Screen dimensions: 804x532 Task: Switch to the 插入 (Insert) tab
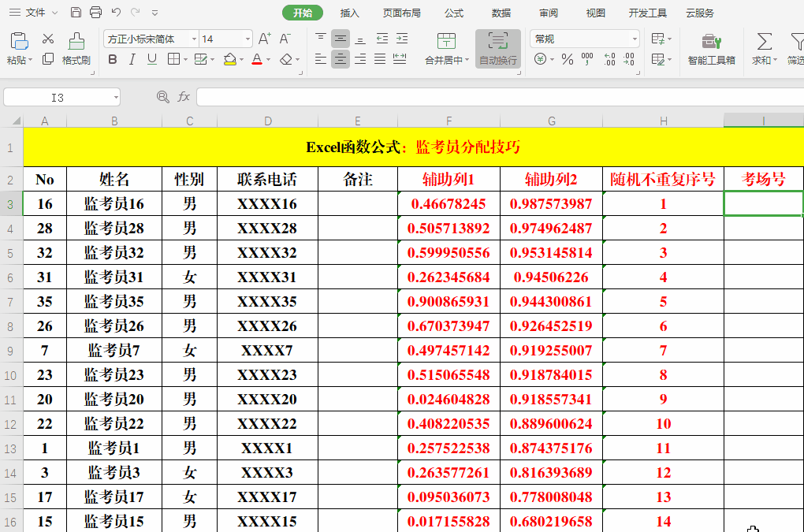(x=350, y=13)
